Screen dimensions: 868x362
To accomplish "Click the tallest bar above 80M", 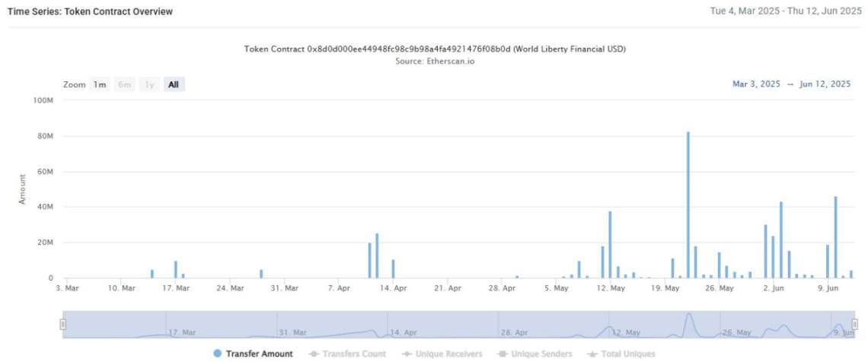I will (688, 205).
